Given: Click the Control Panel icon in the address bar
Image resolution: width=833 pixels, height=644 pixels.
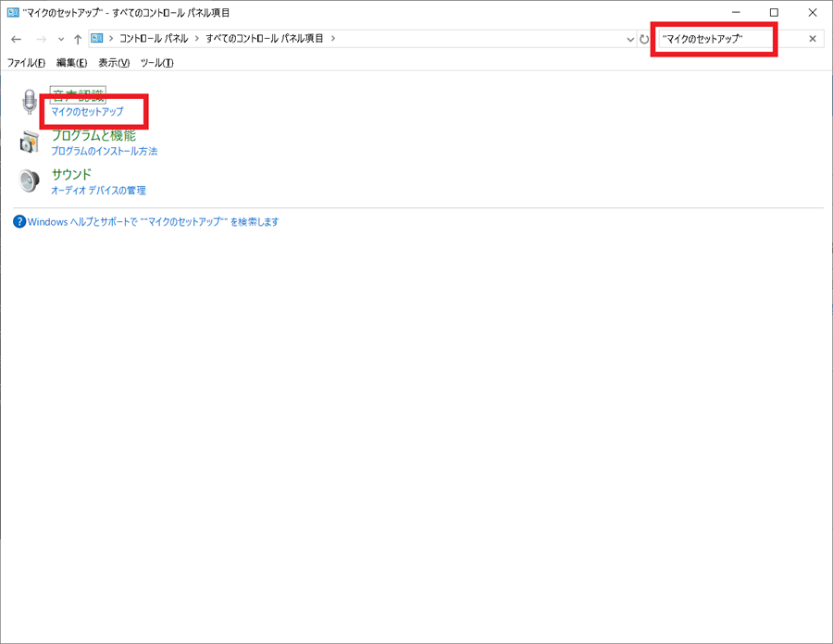Looking at the screenshot, I should (x=97, y=39).
